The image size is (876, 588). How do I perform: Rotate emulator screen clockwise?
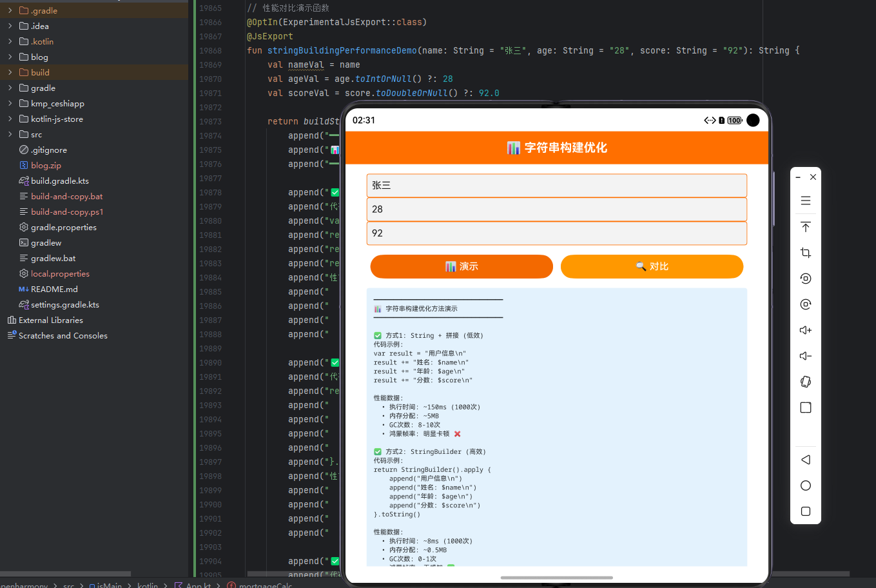coord(806,304)
